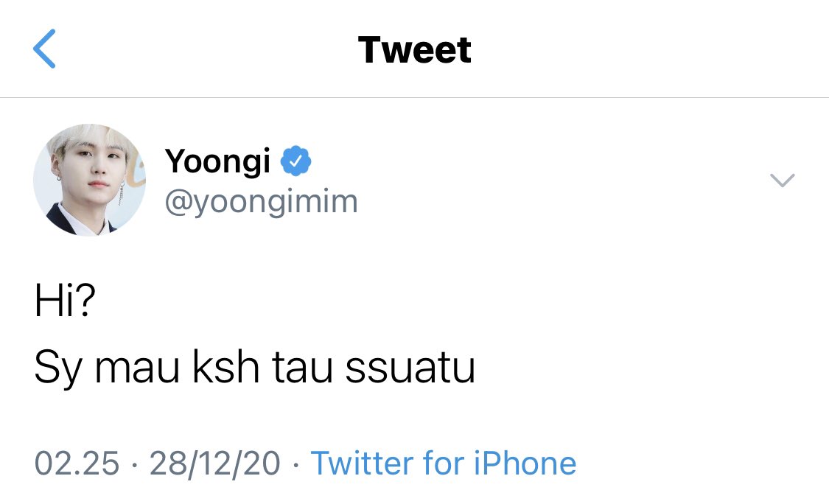Click the Tweet header title
This screenshot has width=829, height=504.
(414, 49)
